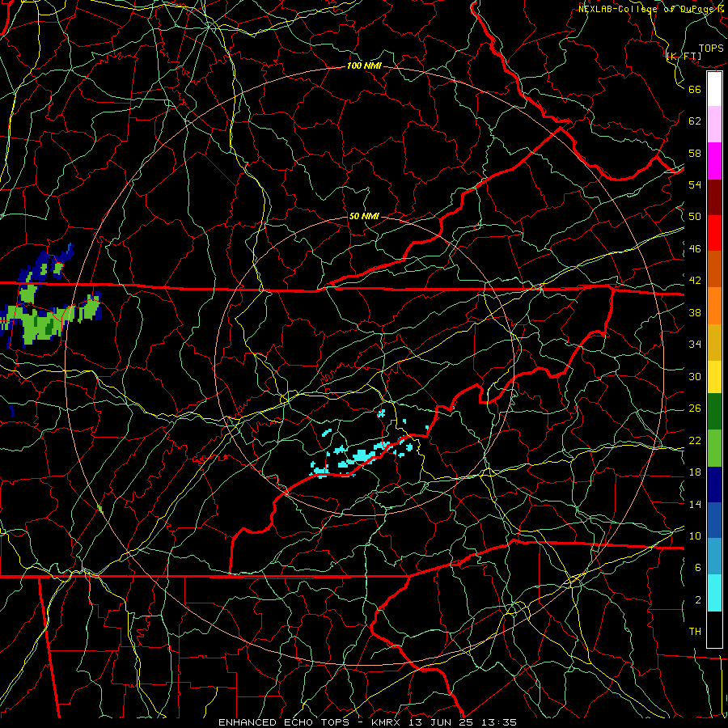The height and width of the screenshot is (728, 728).
Task: Click the '50 NMI' range ring label
Action: tap(364, 216)
